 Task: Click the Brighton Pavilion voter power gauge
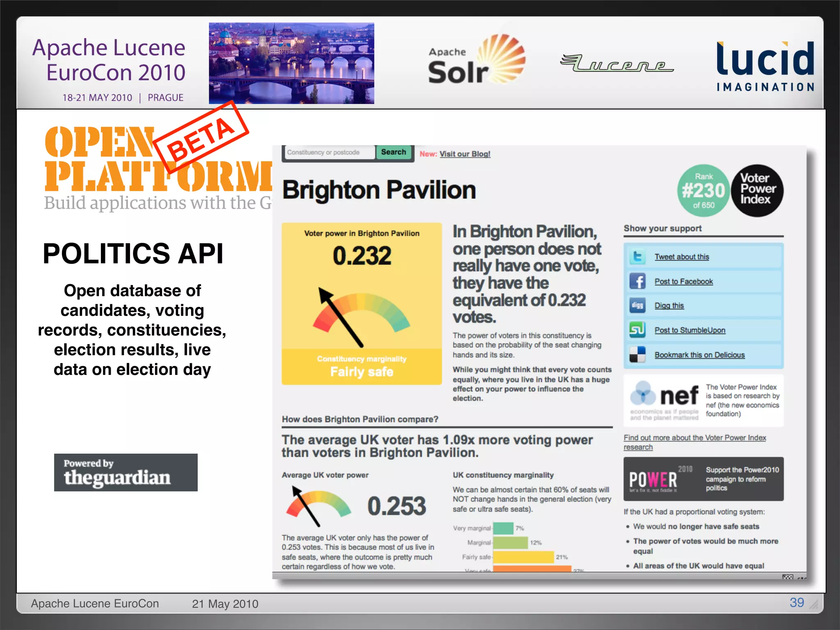[x=361, y=318]
